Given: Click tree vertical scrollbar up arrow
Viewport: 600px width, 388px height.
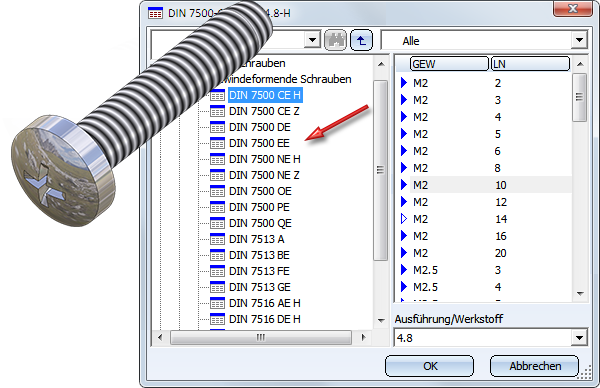Looking at the screenshot, I should point(381,64).
